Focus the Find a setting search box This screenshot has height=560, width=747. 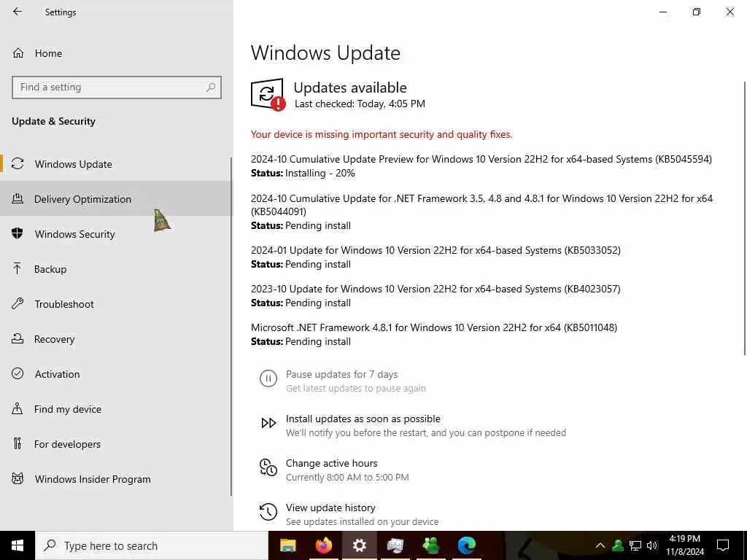click(x=117, y=87)
